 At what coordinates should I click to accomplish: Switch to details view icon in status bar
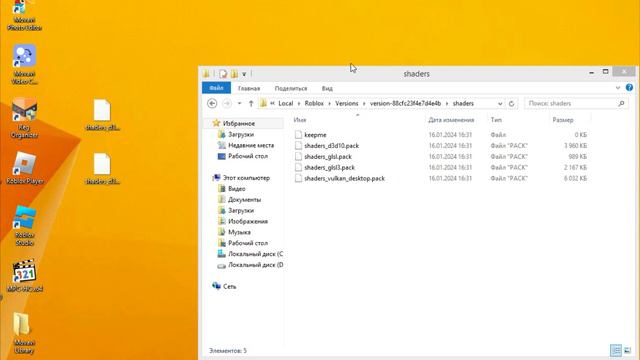616,350
